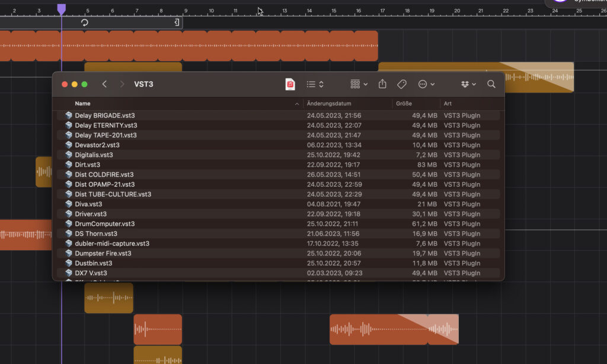Select the file name Devastor2.vst3
The image size is (607, 364).
97,145
